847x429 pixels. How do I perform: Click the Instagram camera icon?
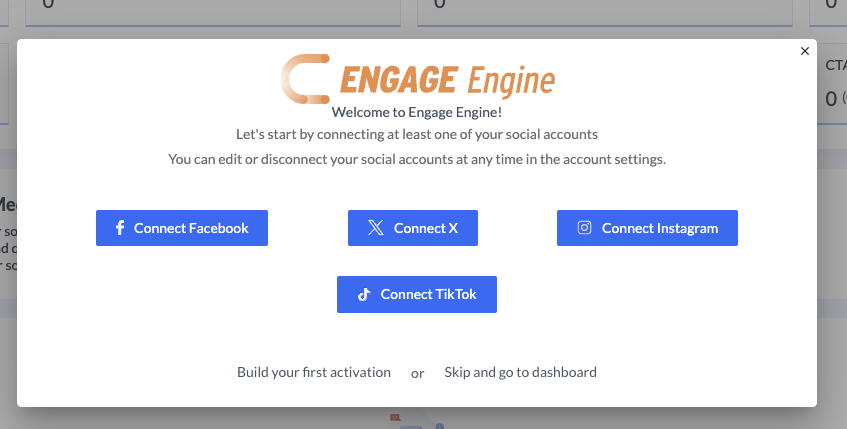[585, 228]
